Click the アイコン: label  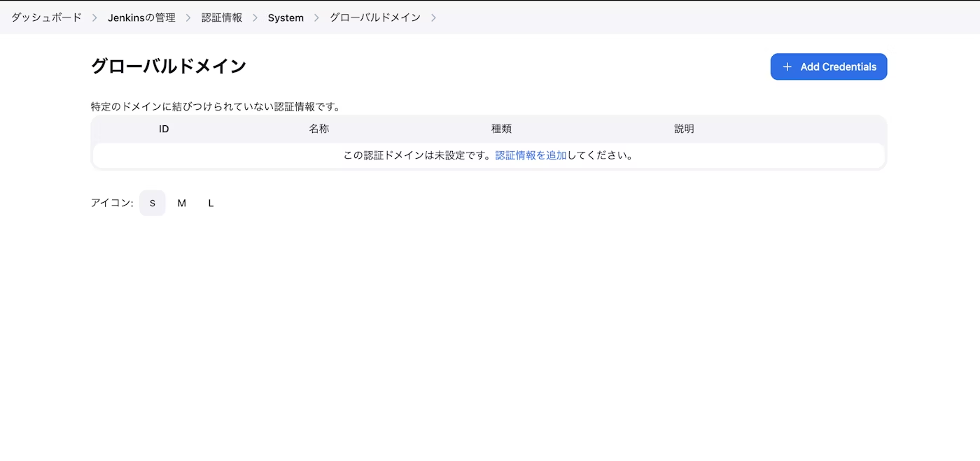point(112,203)
